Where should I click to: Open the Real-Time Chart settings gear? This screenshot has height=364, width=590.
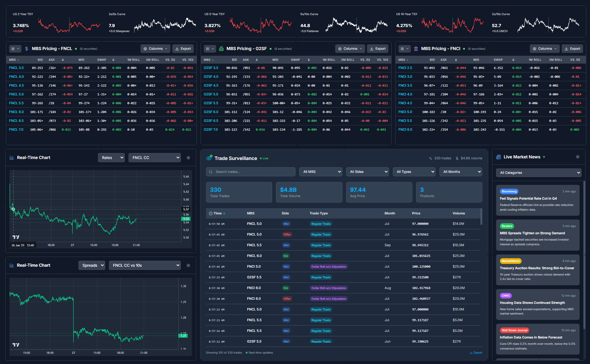click(x=188, y=157)
